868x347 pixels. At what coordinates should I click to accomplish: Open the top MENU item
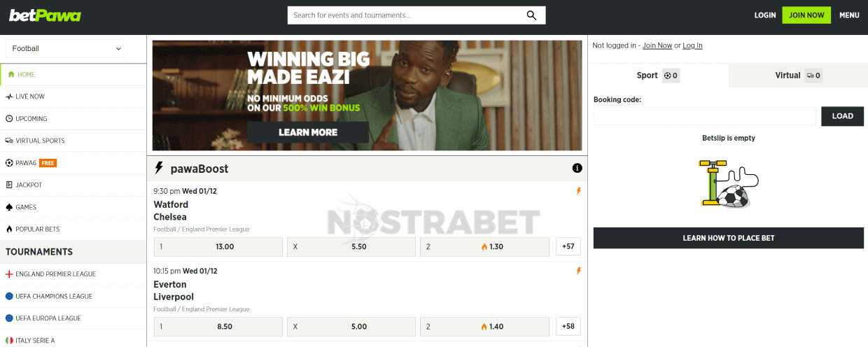849,15
